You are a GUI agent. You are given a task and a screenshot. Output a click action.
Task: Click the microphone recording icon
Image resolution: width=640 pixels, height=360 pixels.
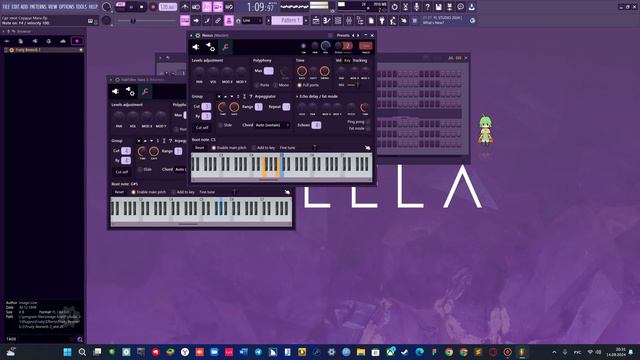click(416, 7)
